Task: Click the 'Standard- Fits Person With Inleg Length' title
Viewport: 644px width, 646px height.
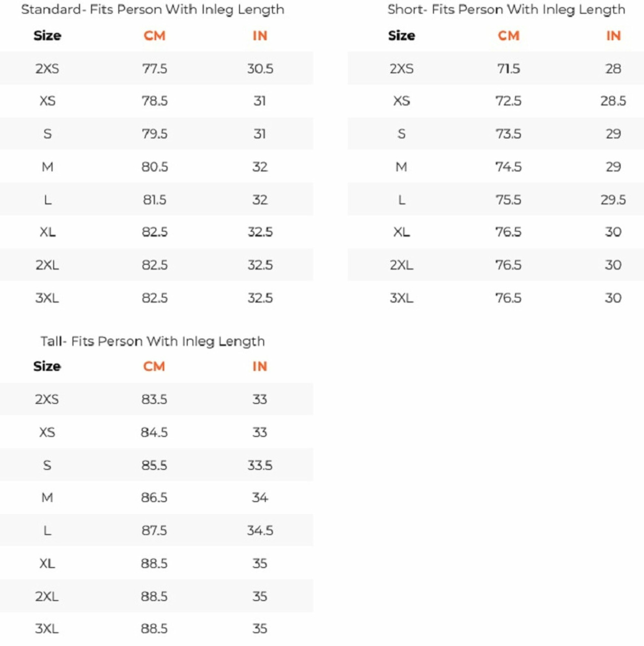Action: (x=152, y=10)
